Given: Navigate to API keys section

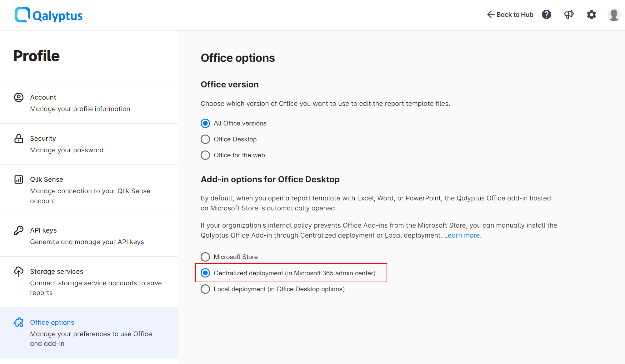Looking at the screenshot, I should click(43, 230).
